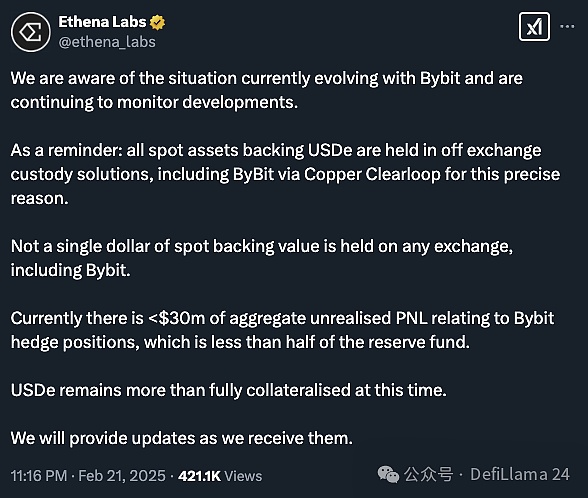This screenshot has height=498, width=588.
Task: Click the DefiLlama 24 watermark label
Action: [520, 474]
